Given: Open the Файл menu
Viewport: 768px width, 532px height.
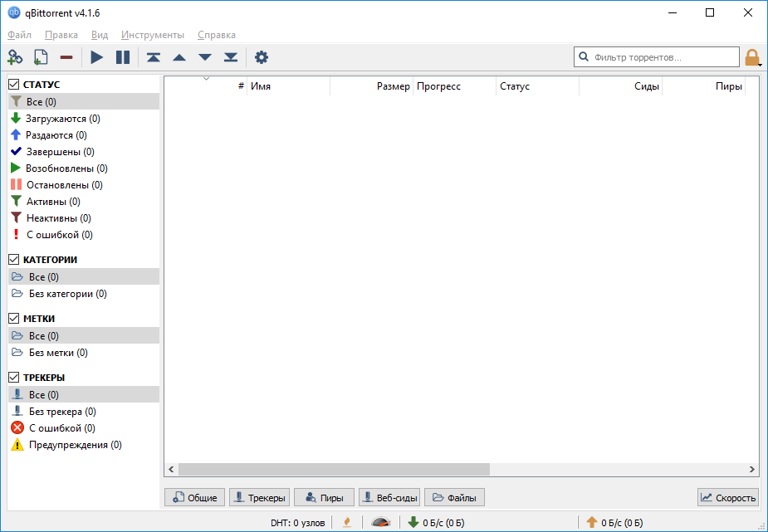Looking at the screenshot, I should (20, 35).
